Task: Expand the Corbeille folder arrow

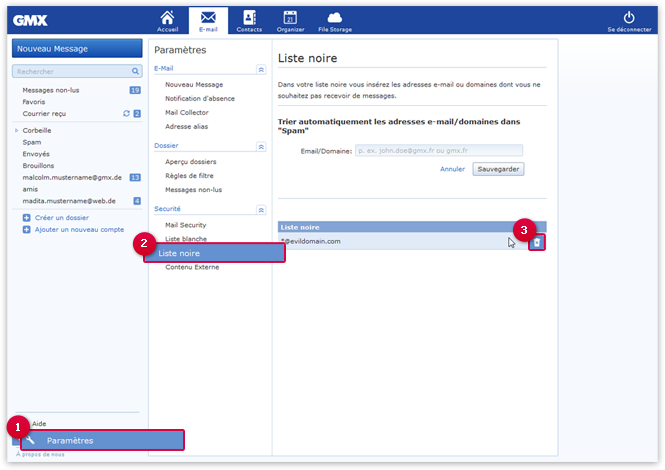Action: tap(17, 130)
